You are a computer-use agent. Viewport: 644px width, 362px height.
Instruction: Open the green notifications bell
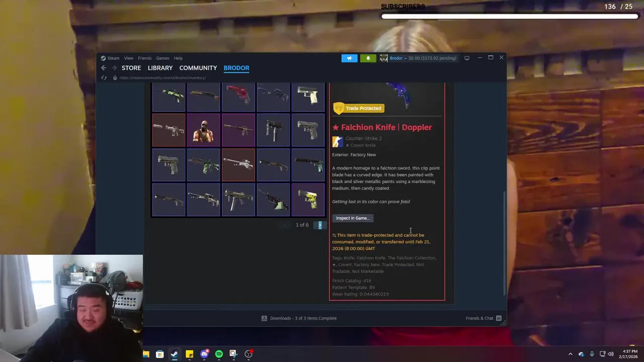(368, 58)
